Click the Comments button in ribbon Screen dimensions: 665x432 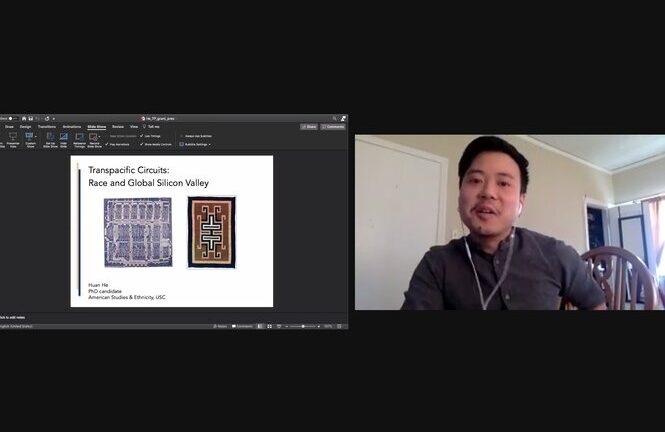333,127
